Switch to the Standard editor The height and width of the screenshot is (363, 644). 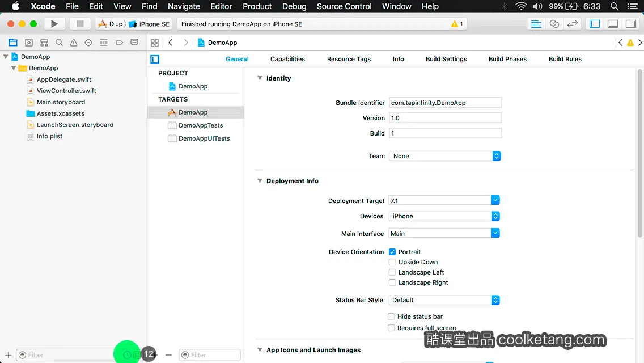(x=536, y=24)
